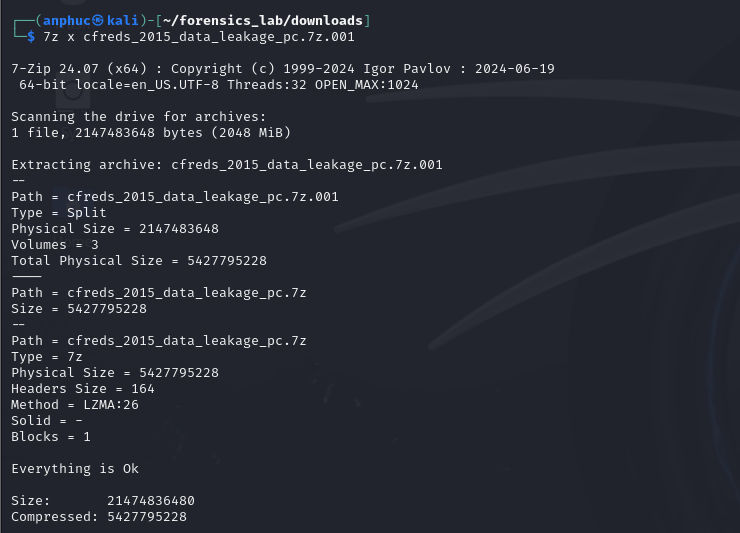The image size is (740, 533).
Task: Click the 7-Zip 24.07 version line
Action: (x=283, y=69)
